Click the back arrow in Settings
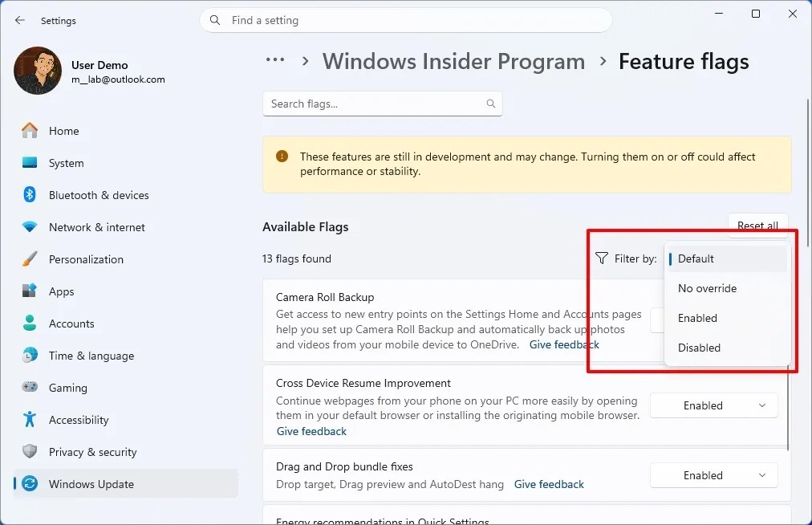 coord(20,20)
